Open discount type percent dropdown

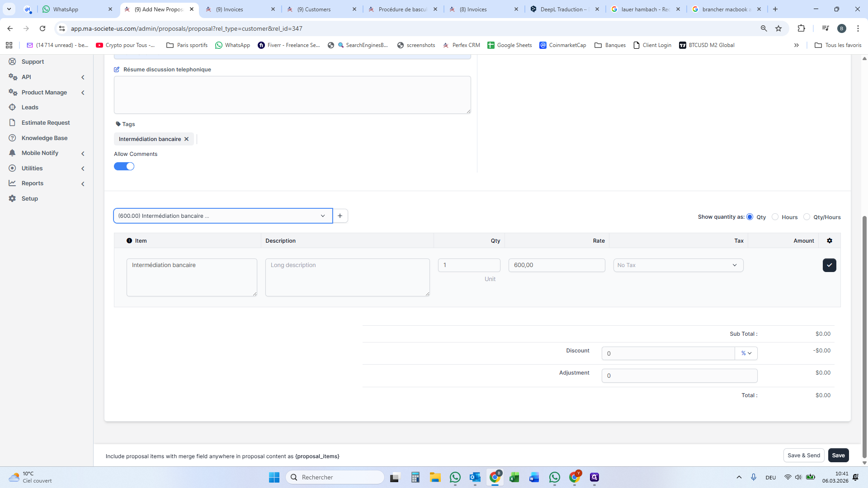746,353
